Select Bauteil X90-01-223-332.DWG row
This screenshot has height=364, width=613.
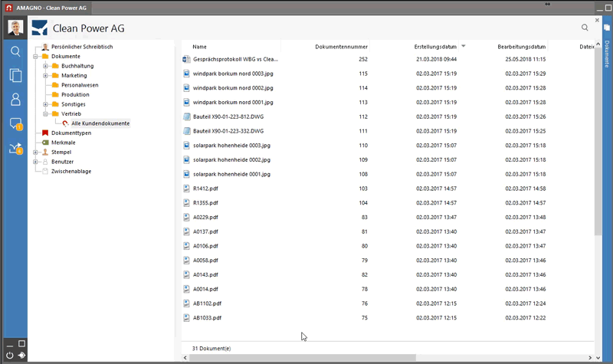[228, 131]
